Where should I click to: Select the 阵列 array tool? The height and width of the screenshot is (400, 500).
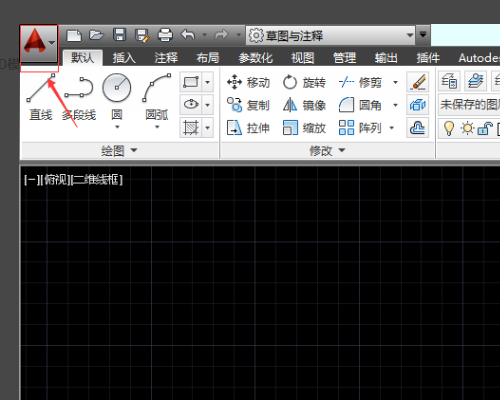click(360, 128)
